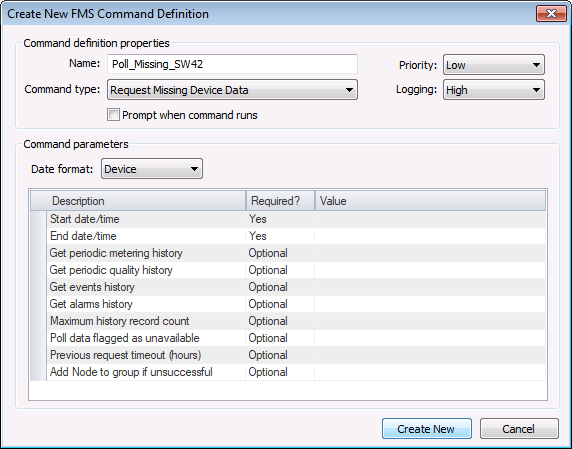572x449 pixels.
Task: Click Yes in the Start date/time row
Action: 258,219
